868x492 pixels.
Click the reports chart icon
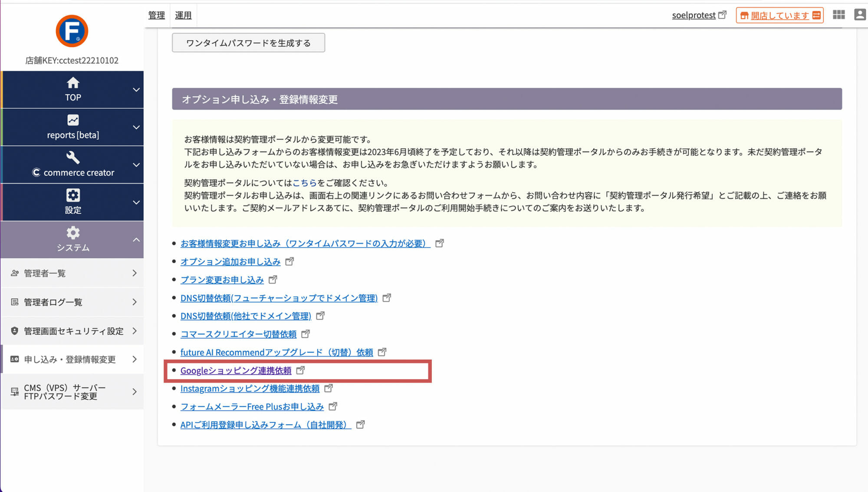tap(73, 120)
